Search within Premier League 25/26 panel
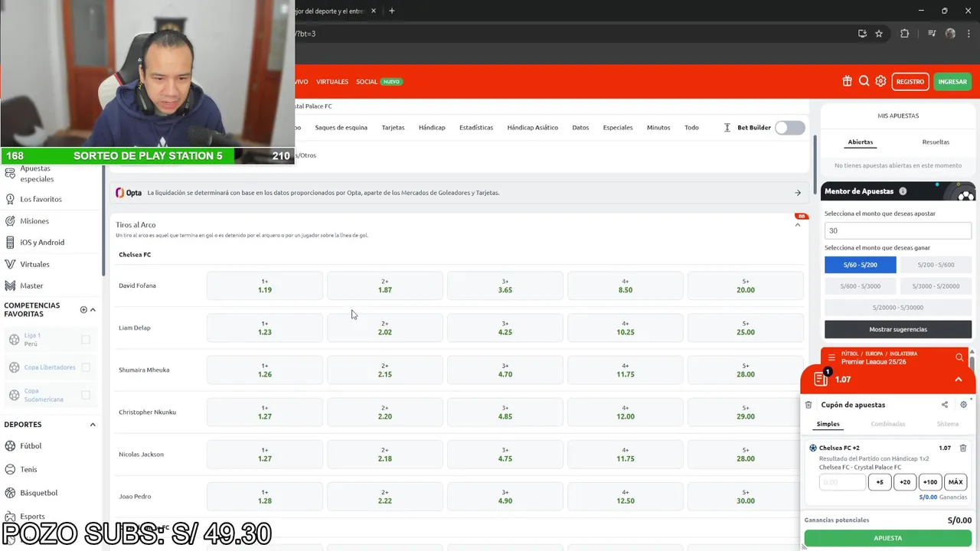 [x=959, y=357]
